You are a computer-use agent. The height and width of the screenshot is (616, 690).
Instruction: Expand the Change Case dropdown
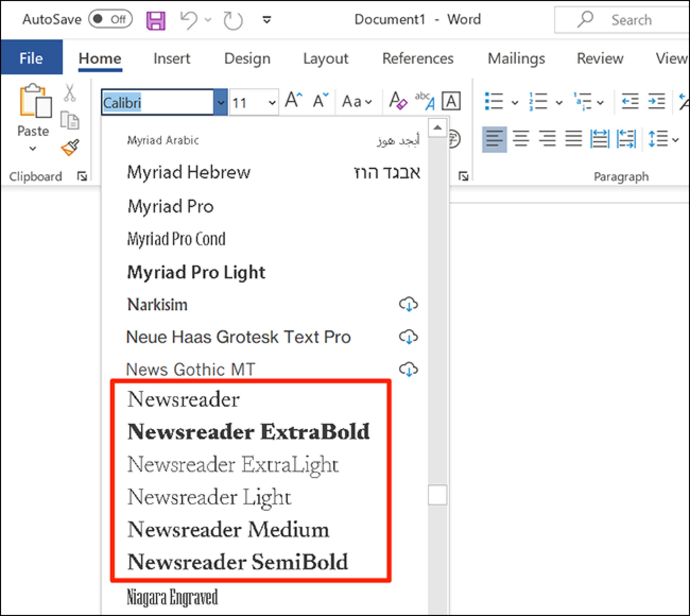pos(351,102)
